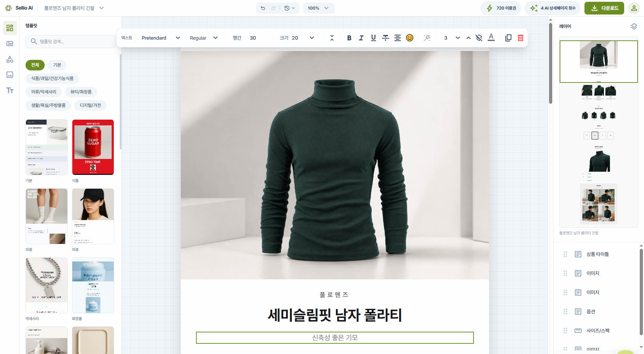Open the text color picker

tap(491, 38)
